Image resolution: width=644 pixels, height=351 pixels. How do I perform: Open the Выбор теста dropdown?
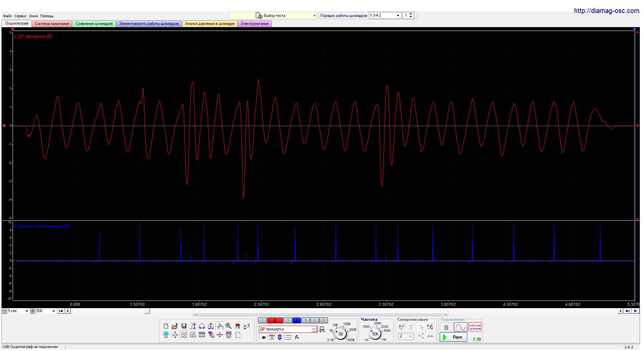click(x=273, y=16)
